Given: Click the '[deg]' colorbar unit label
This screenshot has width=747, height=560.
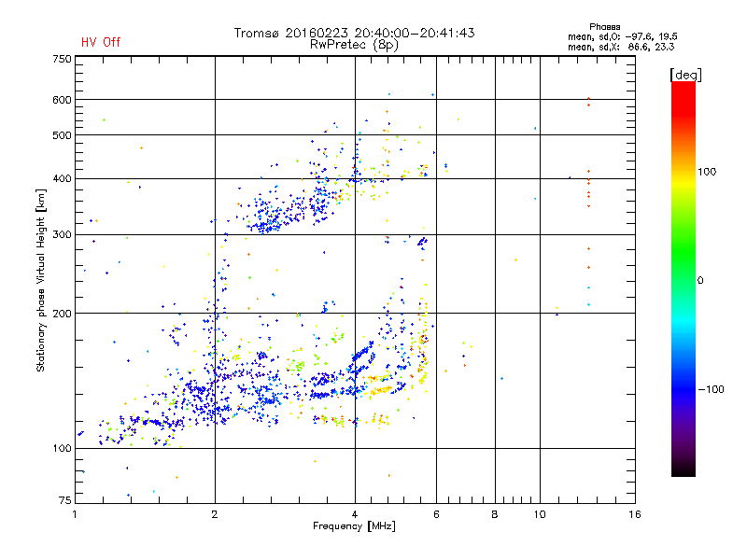Looking at the screenshot, I should click(x=685, y=75).
